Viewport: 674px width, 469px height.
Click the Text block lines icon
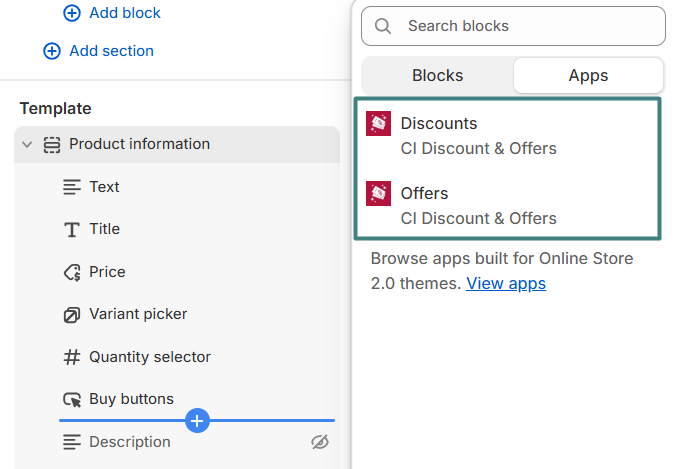(x=72, y=187)
